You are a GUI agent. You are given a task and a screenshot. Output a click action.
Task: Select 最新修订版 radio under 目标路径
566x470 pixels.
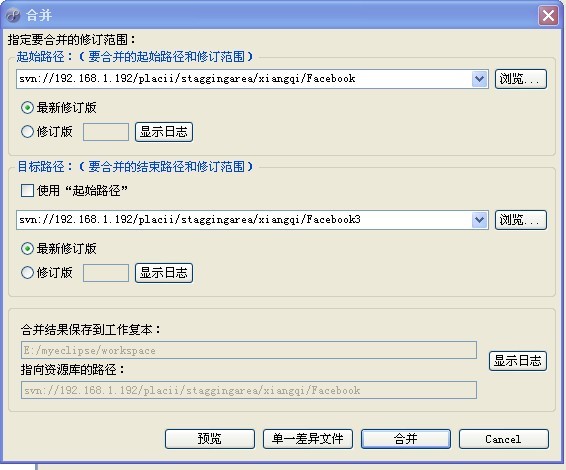tap(27, 249)
